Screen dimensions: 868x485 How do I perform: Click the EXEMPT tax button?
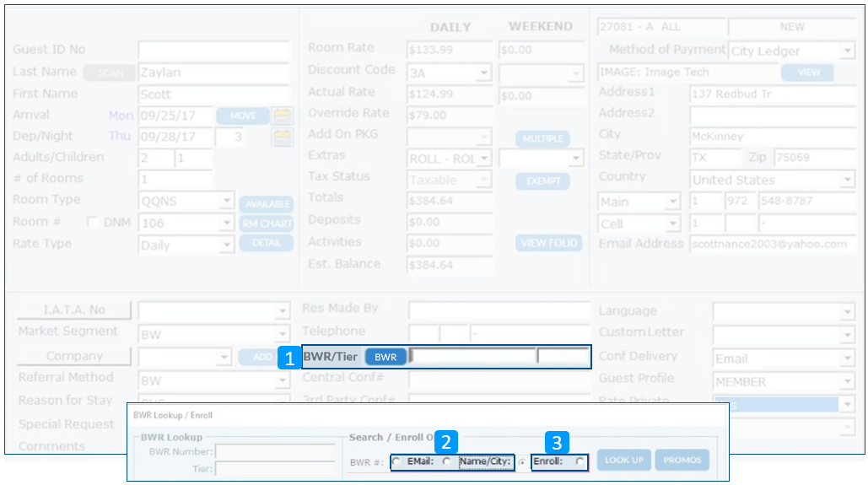pos(542,181)
